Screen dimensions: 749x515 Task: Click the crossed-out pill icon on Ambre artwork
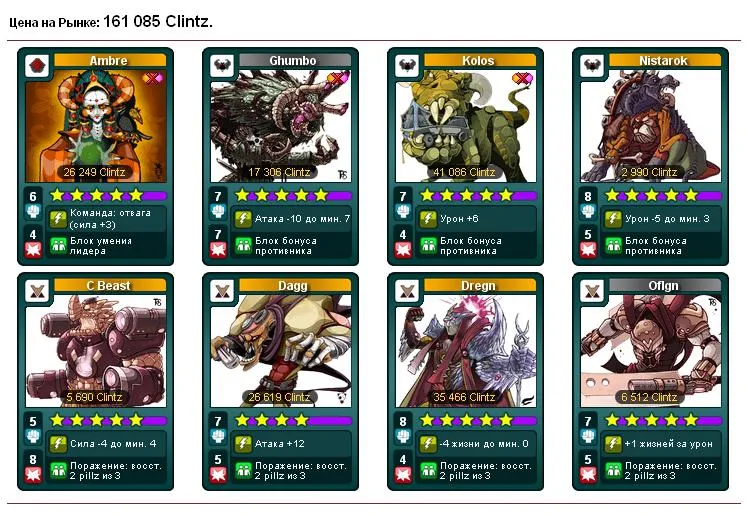click(154, 78)
